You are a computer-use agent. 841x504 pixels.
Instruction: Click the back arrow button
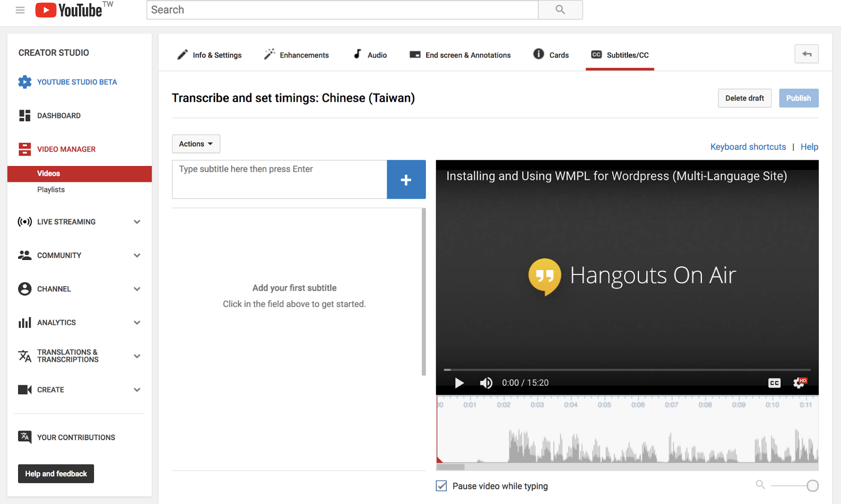807,54
